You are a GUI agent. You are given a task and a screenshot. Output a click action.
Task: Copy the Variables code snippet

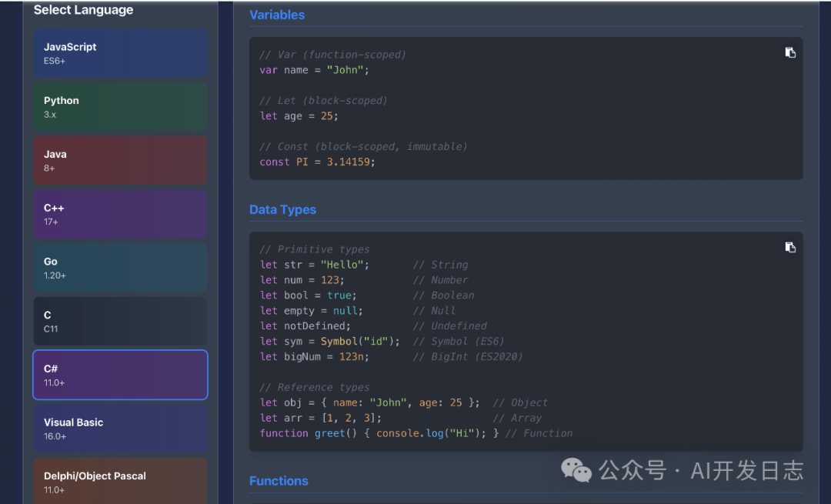[x=790, y=52]
